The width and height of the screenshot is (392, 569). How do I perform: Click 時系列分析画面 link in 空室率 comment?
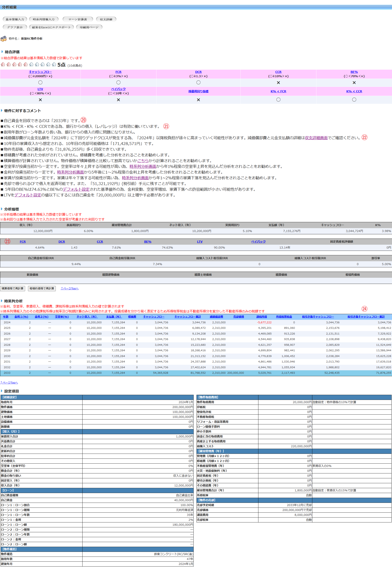point(143,166)
